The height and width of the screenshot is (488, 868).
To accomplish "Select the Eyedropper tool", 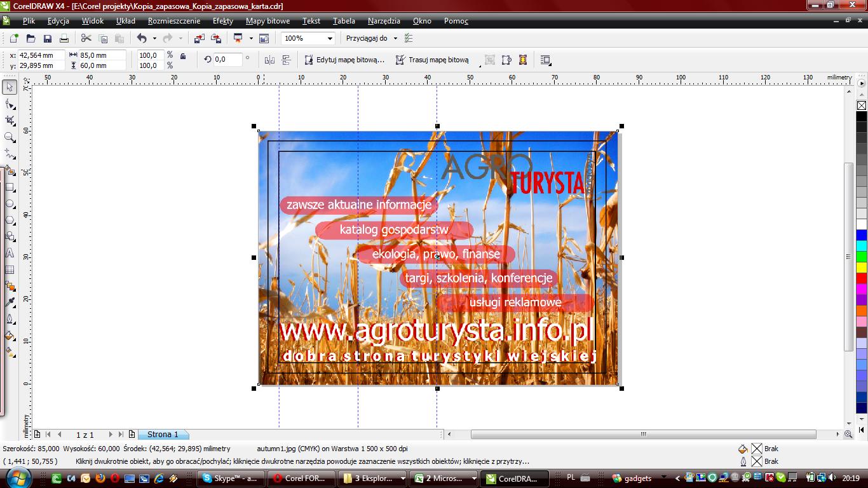I will click(10, 302).
